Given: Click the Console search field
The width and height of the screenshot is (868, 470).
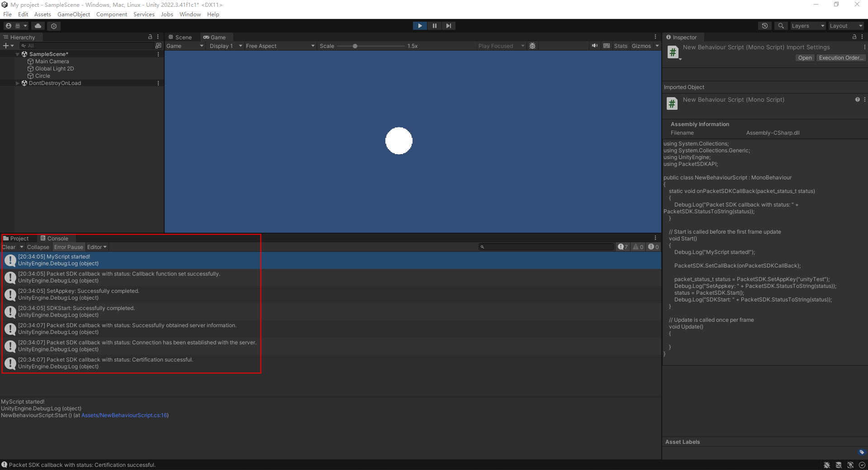Looking at the screenshot, I should coord(546,247).
